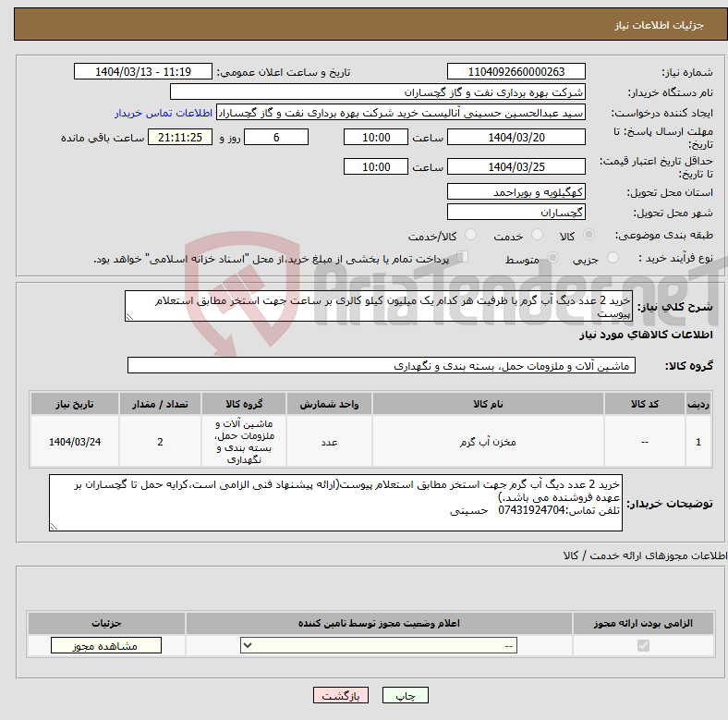The width and height of the screenshot is (728, 720).
Task: Select the خدمت radio button
Action: coord(537,235)
